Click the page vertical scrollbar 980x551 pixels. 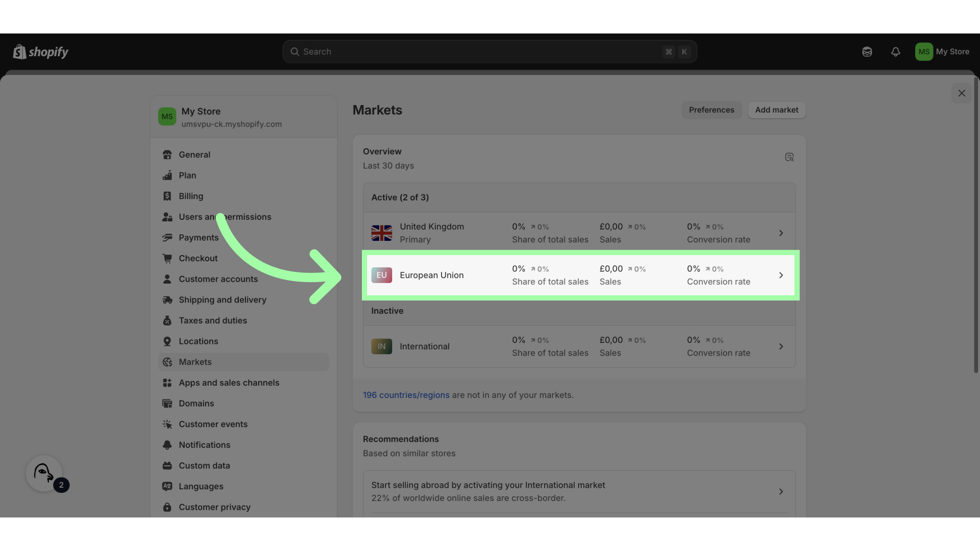click(976, 224)
